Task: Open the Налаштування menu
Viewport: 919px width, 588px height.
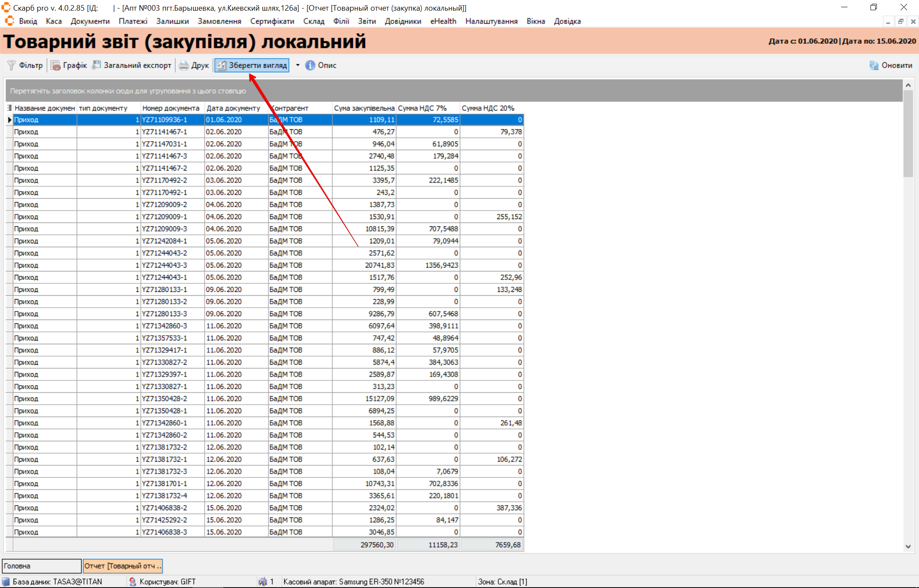Action: coord(491,21)
